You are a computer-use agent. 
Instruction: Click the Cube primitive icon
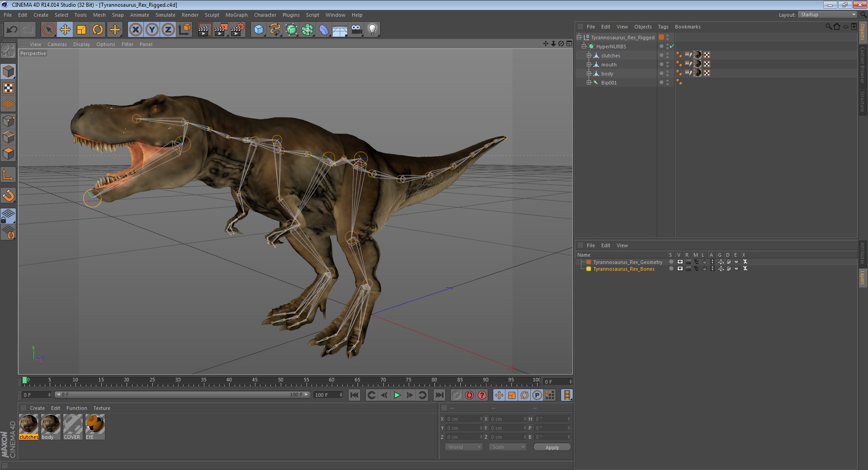pos(259,30)
